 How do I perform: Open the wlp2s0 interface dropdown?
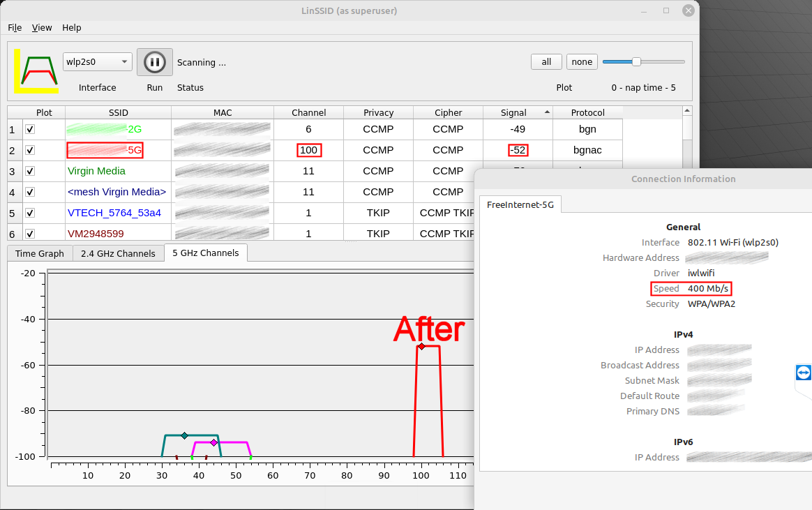[x=97, y=61]
